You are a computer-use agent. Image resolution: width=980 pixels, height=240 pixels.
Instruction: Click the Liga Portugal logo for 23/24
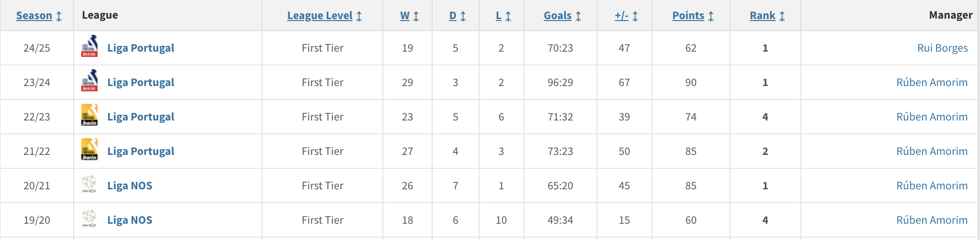[89, 81]
